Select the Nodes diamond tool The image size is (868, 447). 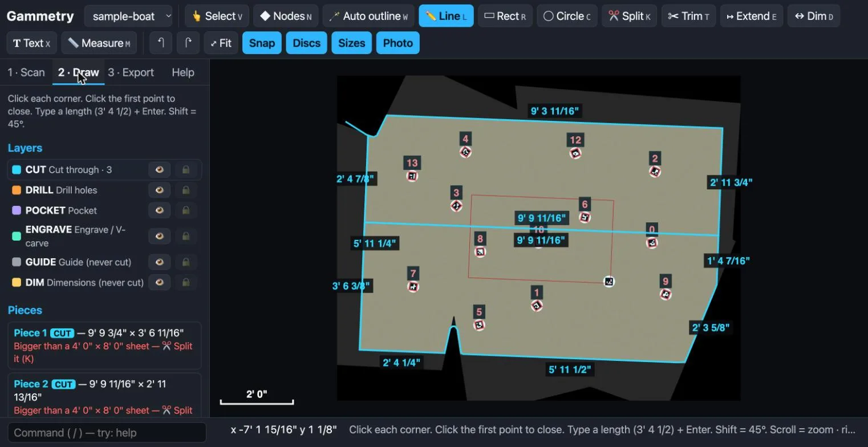[x=286, y=16]
